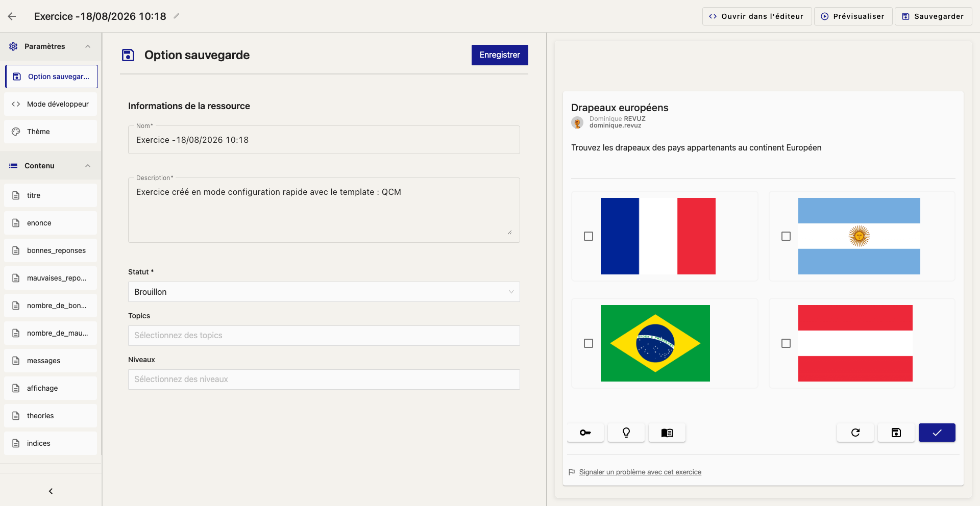Click the Enregistrer button
980x506 pixels.
click(500, 55)
